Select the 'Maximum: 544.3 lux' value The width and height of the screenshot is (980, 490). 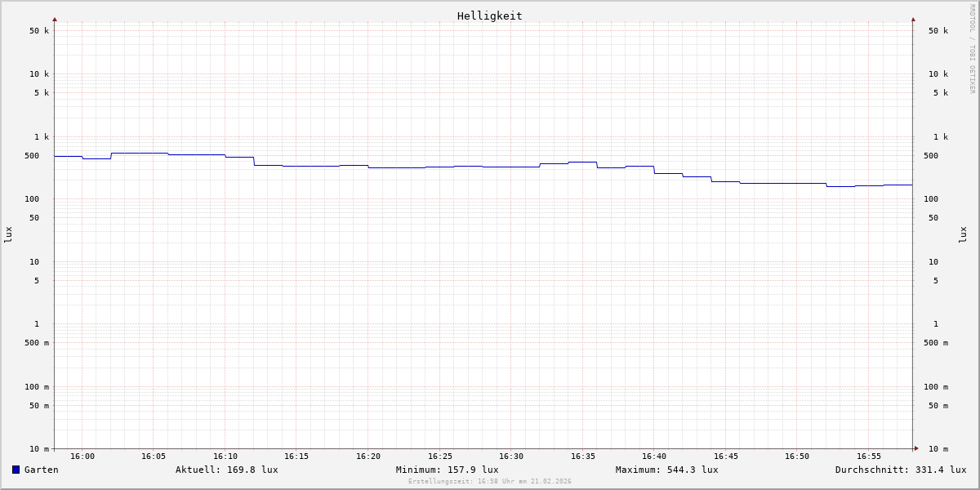pos(667,470)
